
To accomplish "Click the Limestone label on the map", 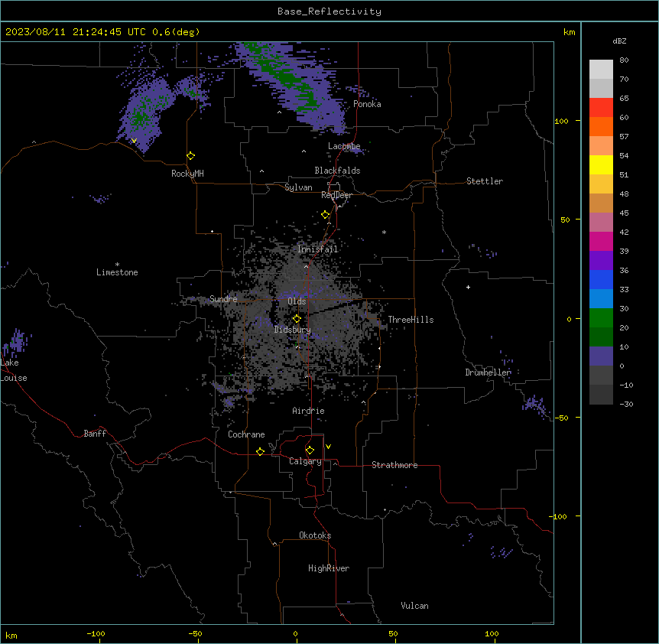I will (x=117, y=272).
